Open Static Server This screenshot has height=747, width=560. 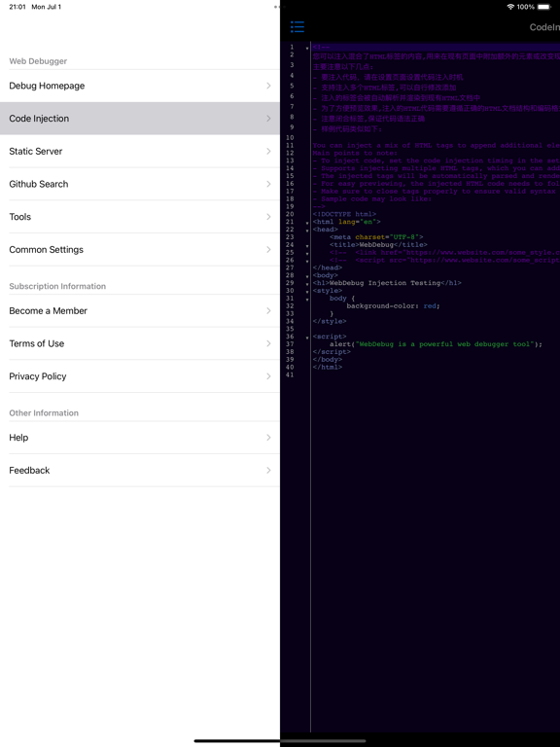coord(140,151)
